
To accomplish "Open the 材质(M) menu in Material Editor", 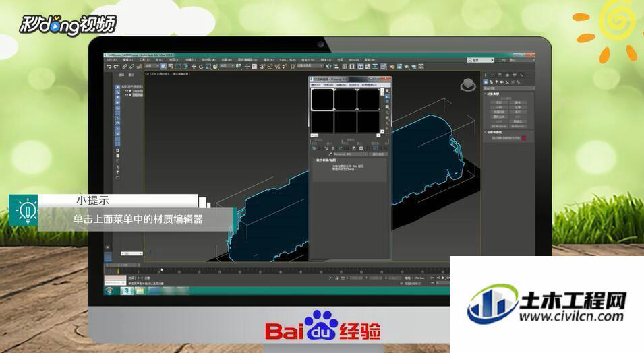I will click(x=328, y=85).
